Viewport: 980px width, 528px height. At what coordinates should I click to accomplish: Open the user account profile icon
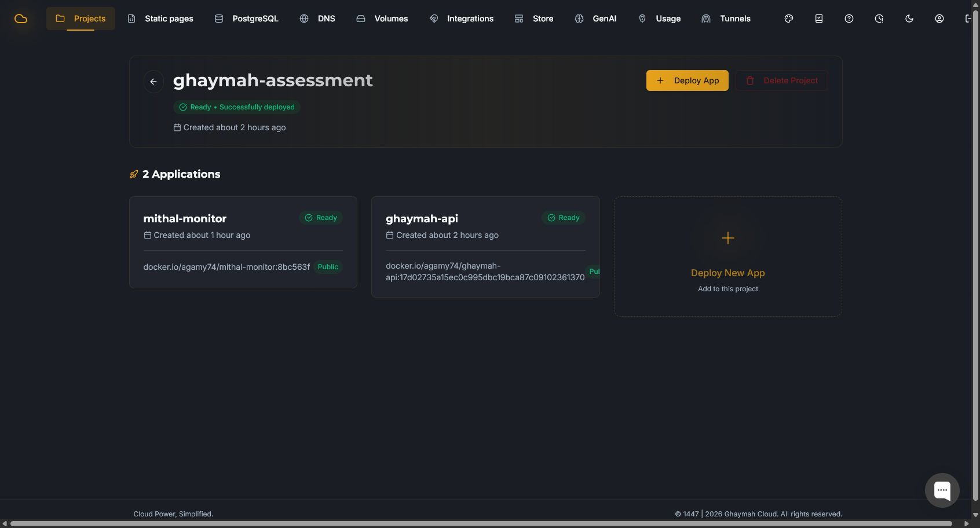(939, 19)
